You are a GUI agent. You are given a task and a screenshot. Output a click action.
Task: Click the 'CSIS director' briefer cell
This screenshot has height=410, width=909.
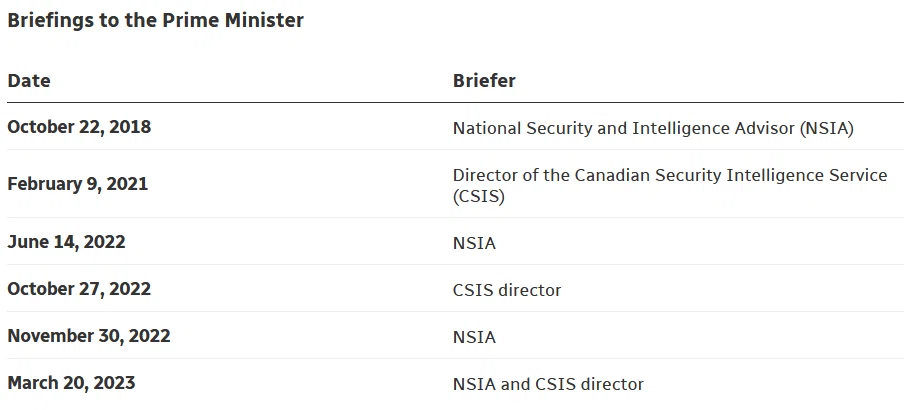[x=507, y=290]
